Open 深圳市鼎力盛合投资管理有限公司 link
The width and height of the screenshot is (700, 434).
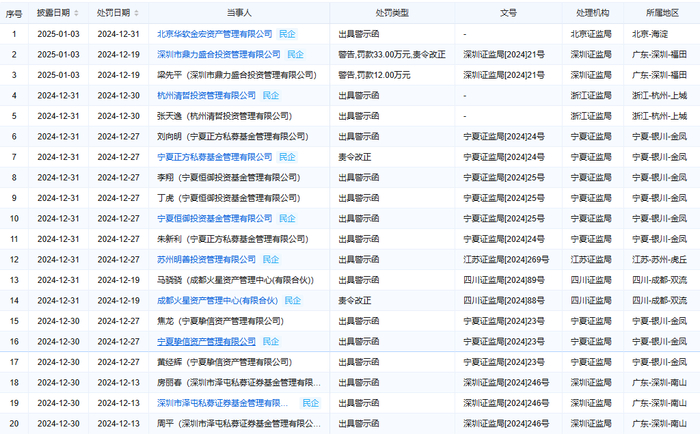point(219,54)
